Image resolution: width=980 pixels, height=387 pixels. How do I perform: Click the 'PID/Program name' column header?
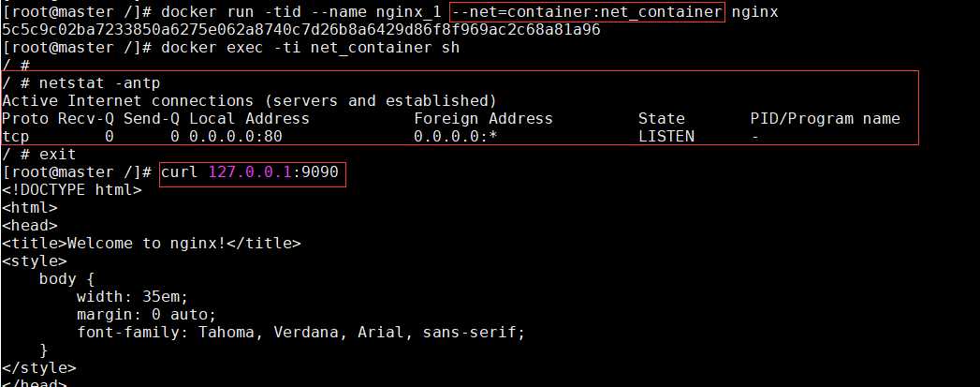click(825, 118)
